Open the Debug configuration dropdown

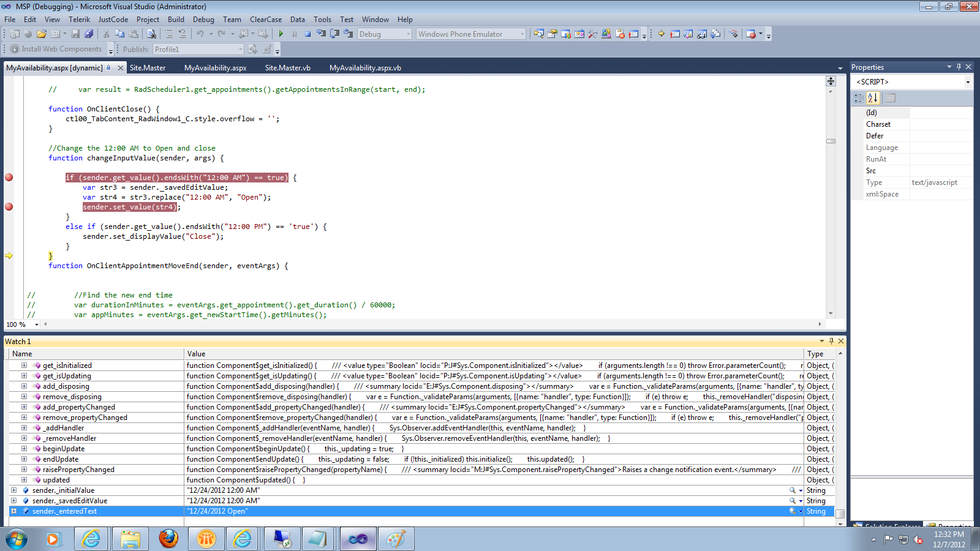click(x=409, y=34)
